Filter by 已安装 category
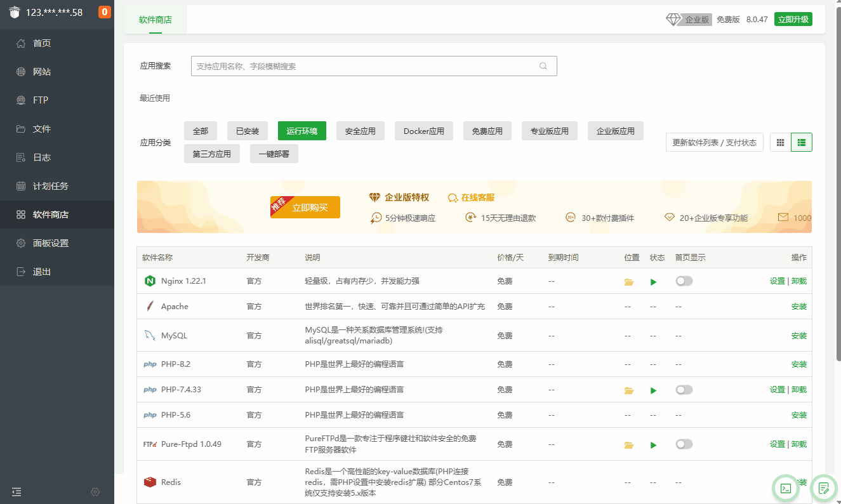The width and height of the screenshot is (841, 504). (x=248, y=131)
